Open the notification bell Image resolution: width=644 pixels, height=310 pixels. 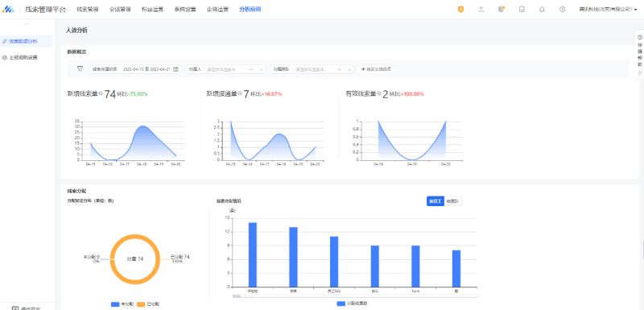[x=542, y=10]
